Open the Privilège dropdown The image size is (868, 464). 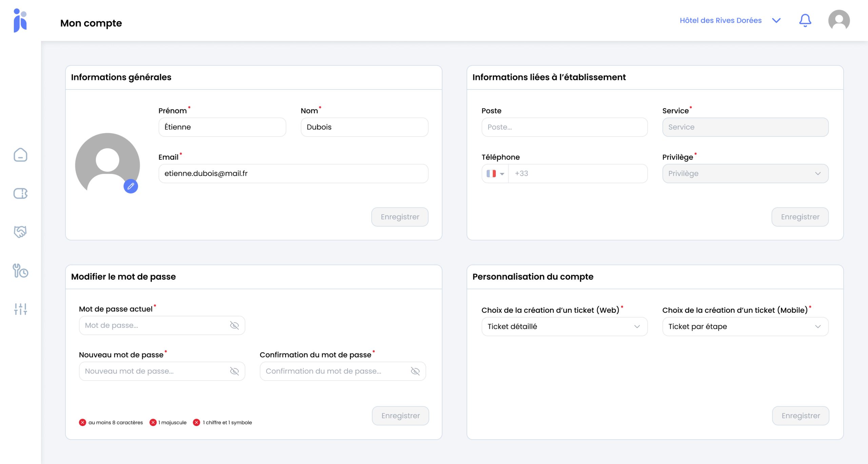(x=745, y=174)
